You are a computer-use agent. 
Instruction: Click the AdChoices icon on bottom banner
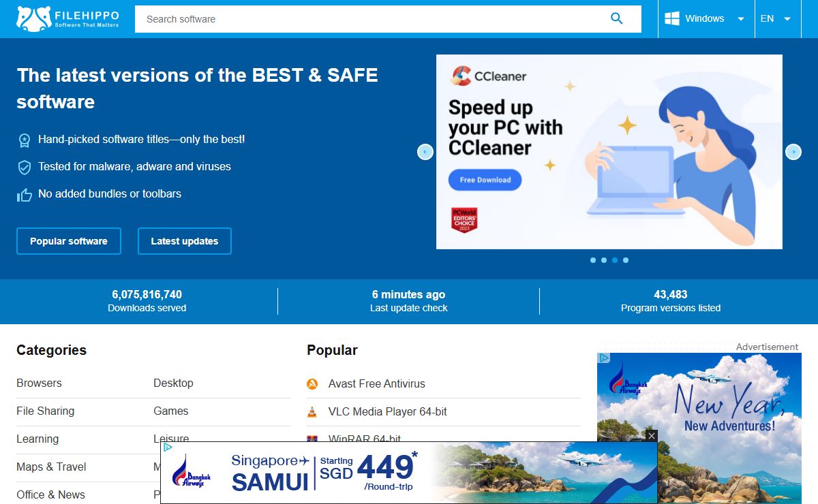click(x=168, y=447)
